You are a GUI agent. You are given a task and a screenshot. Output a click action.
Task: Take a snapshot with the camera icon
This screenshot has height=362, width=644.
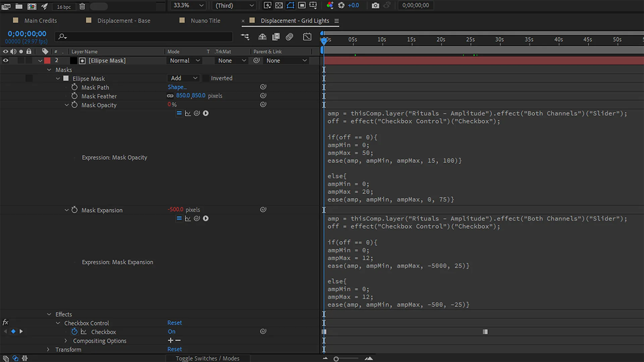click(375, 5)
